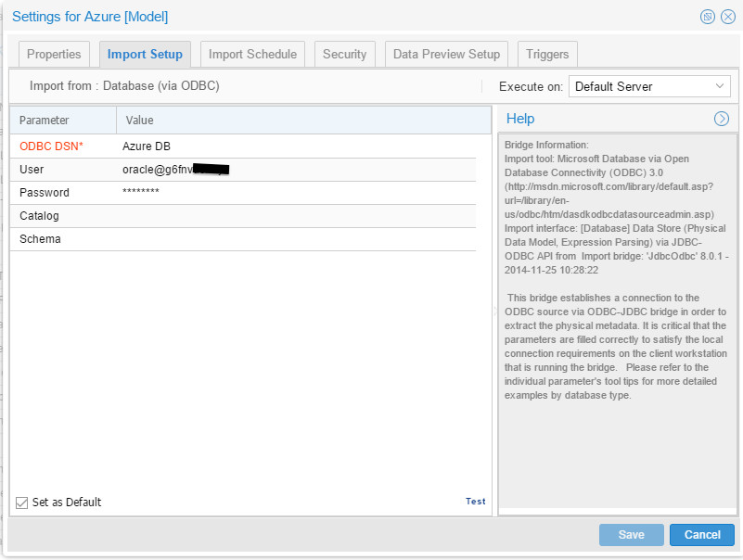Select the Schema parameter label
The width and height of the screenshot is (743, 560).
pos(40,239)
